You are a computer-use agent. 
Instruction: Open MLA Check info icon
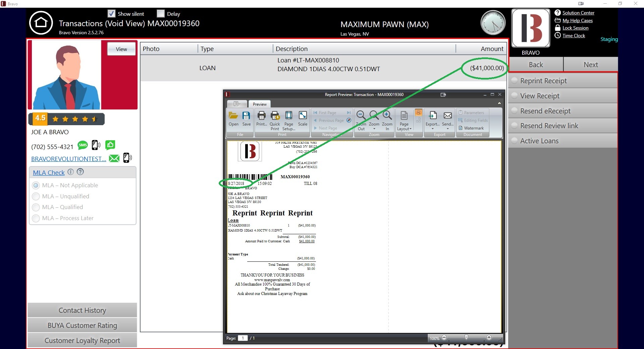point(70,172)
